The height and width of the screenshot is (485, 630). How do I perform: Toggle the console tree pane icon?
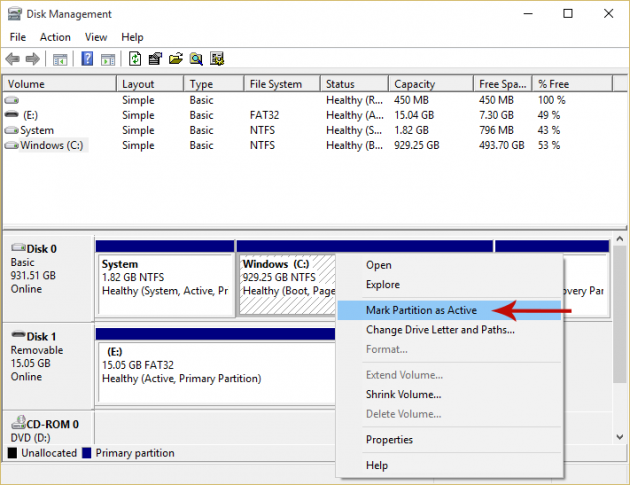pos(60,59)
